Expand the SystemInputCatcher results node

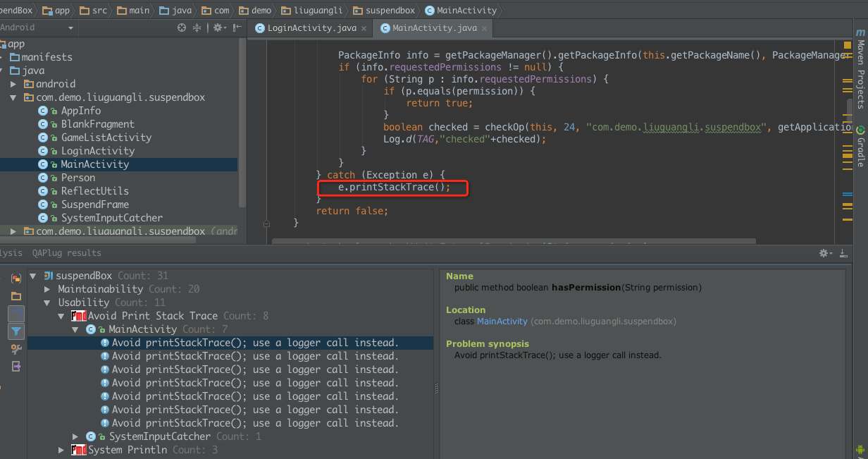click(x=75, y=436)
